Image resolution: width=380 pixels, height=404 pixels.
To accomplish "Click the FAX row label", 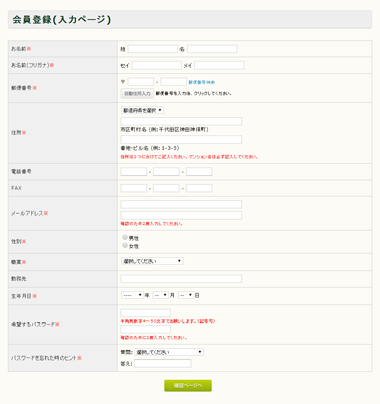I will click(16, 188).
